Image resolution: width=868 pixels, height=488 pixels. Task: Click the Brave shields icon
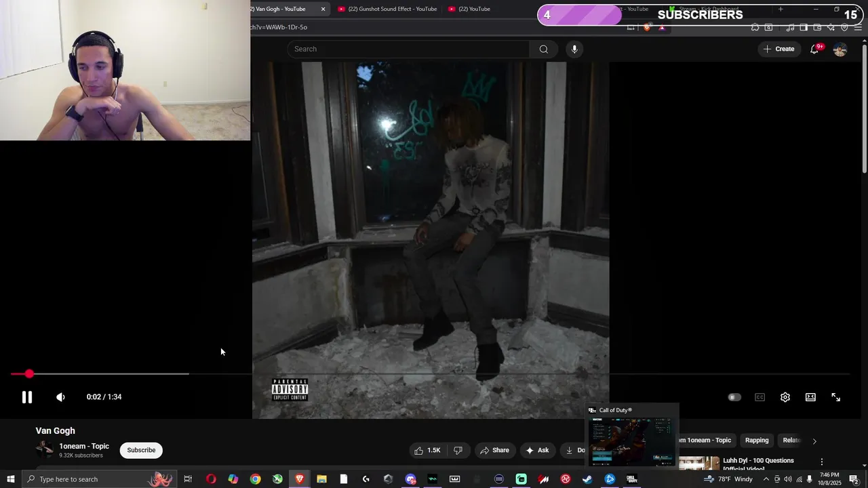click(x=646, y=27)
